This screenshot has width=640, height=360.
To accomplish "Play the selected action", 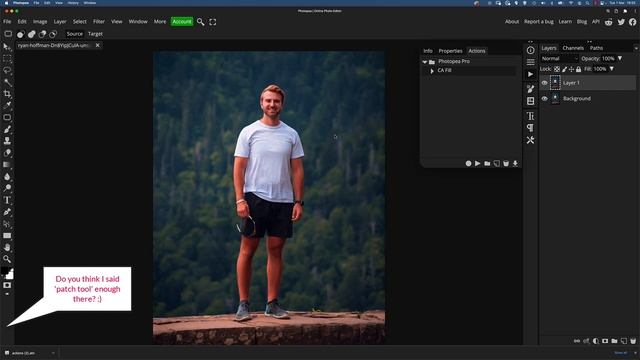I will (478, 163).
